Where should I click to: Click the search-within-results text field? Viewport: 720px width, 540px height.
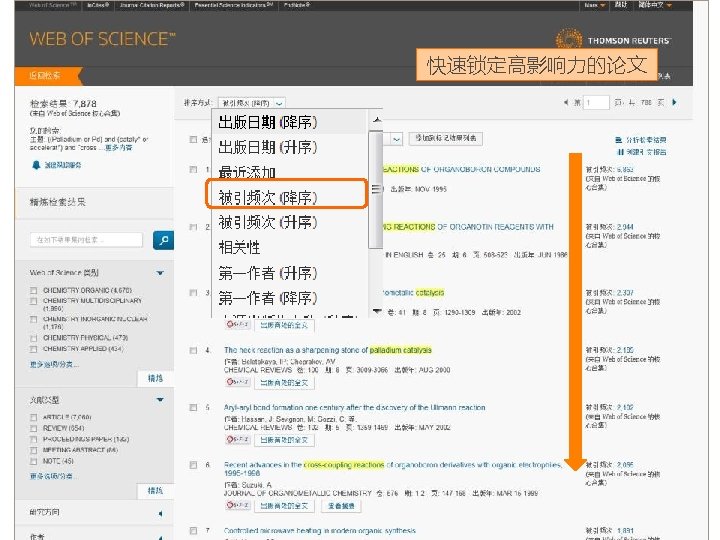point(86,240)
